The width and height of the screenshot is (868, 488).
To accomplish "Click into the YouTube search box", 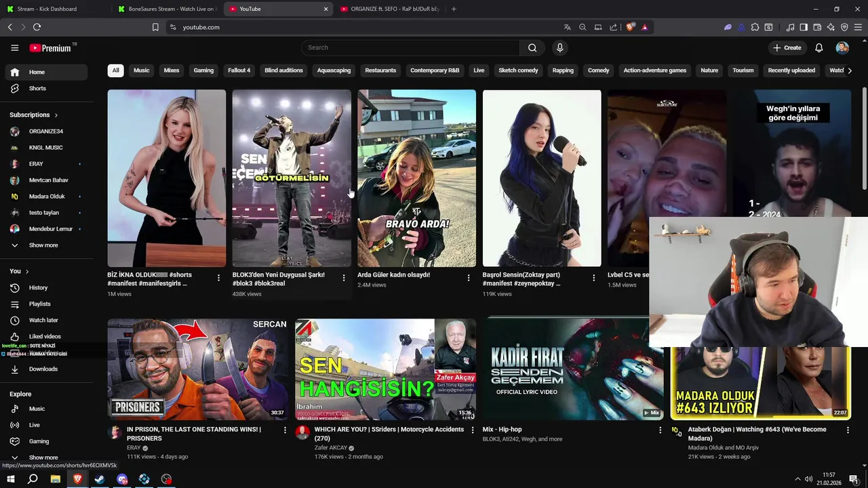I will 410,47.
